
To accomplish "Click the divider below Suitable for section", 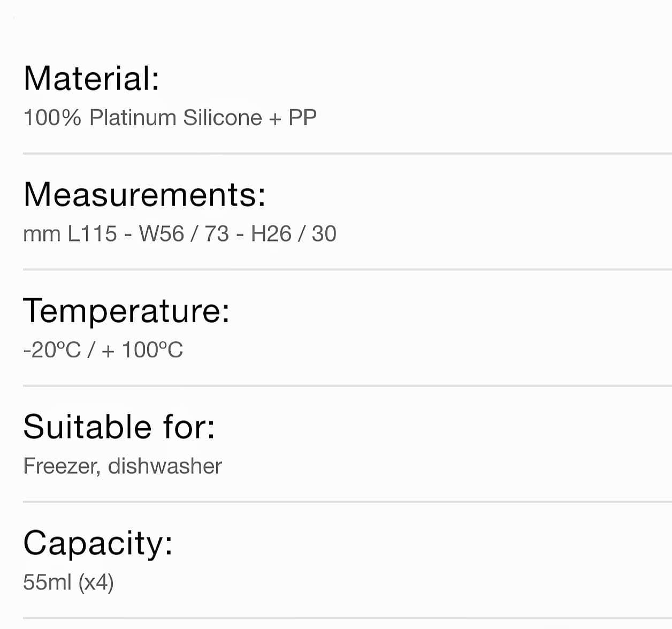I will 347,502.
